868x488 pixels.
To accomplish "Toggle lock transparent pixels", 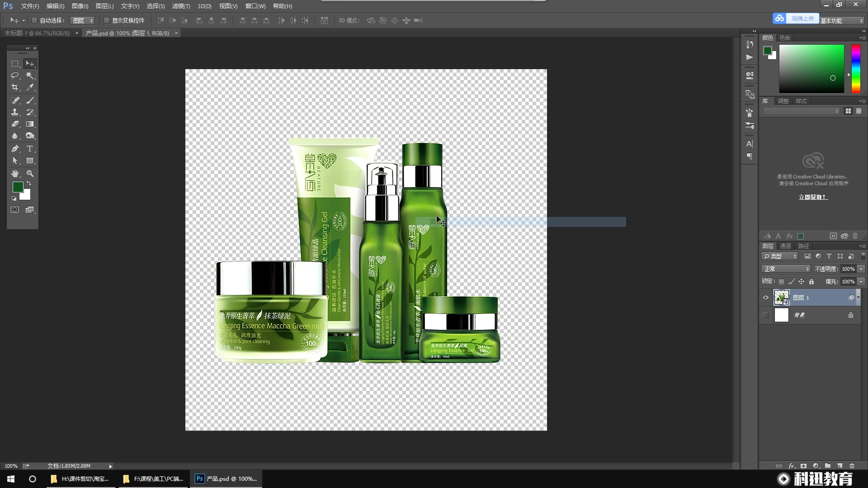I will [781, 282].
